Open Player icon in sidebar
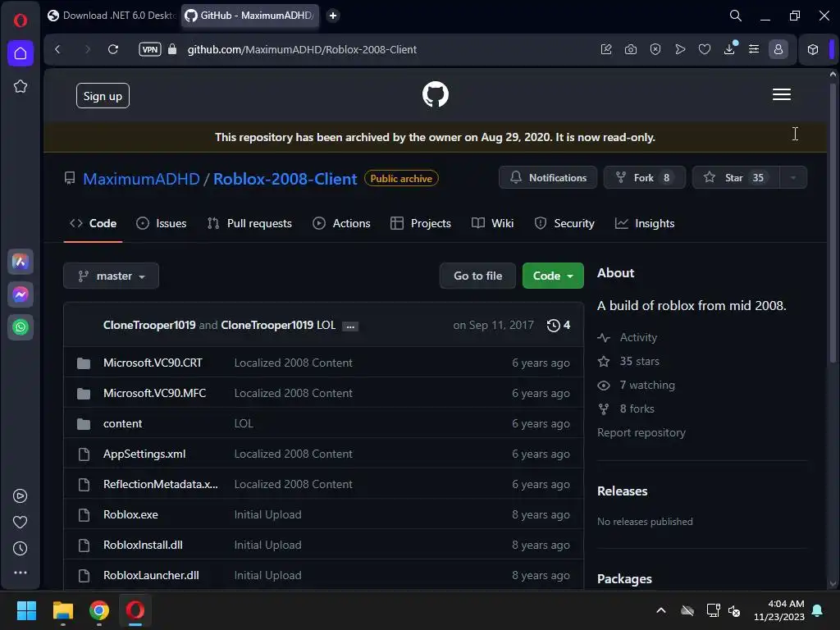Image resolution: width=840 pixels, height=630 pixels. [21, 496]
